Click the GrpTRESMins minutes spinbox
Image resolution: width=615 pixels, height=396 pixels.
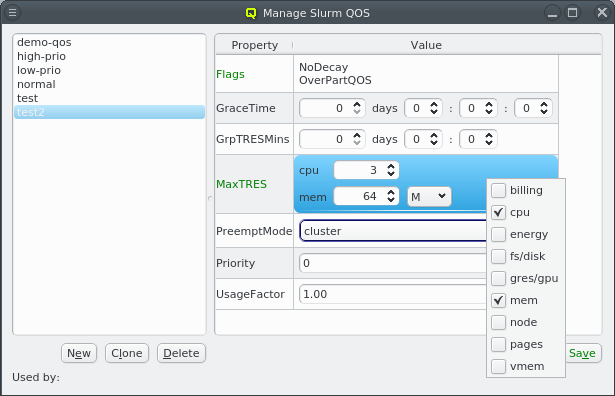[x=478, y=139]
